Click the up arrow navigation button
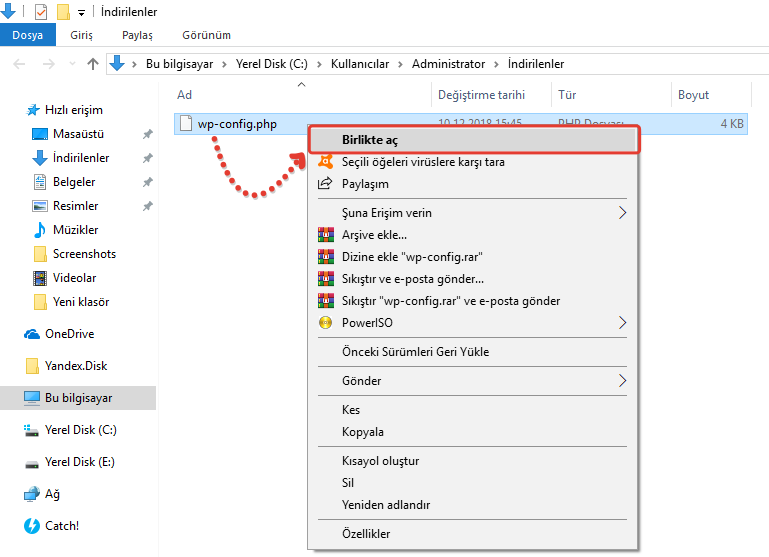The image size is (769, 557). pos(93,64)
